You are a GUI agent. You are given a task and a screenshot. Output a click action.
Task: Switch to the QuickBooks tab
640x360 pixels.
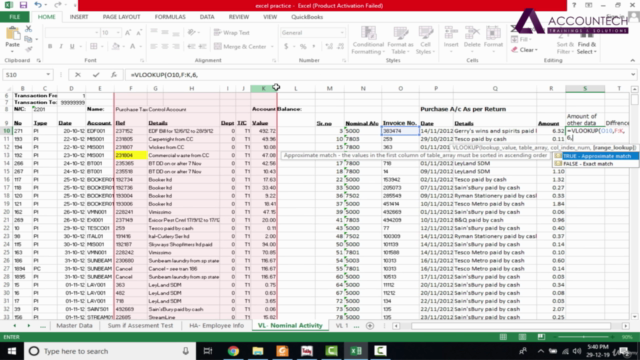[307, 17]
